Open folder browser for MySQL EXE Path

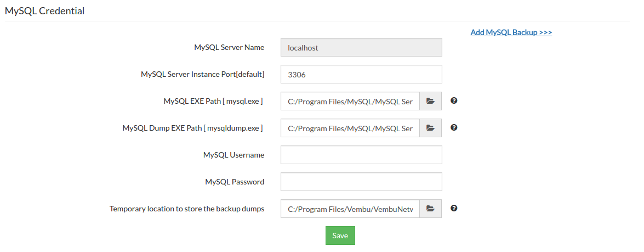430,101
